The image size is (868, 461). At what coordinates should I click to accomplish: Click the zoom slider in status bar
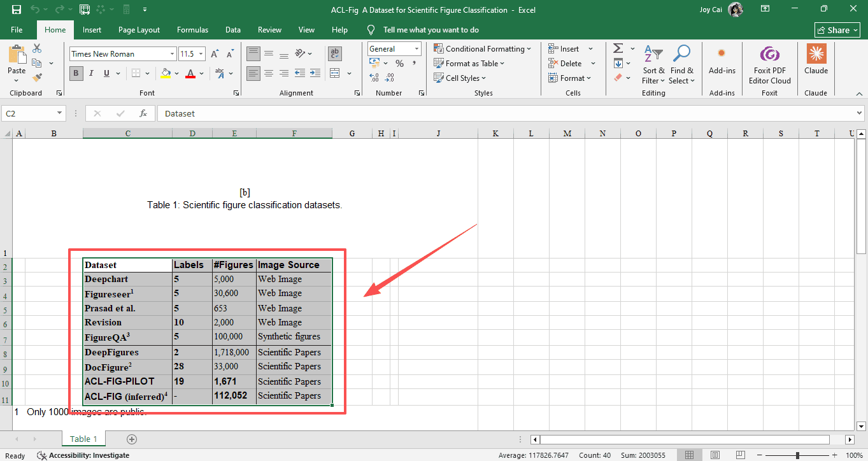tap(797, 455)
